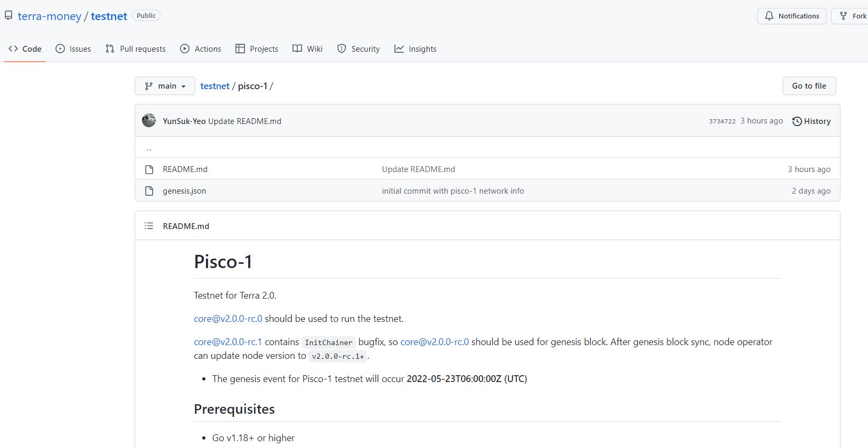Image resolution: width=868 pixels, height=448 pixels.
Task: Click the Public visibility badge
Action: pyautogui.click(x=146, y=16)
